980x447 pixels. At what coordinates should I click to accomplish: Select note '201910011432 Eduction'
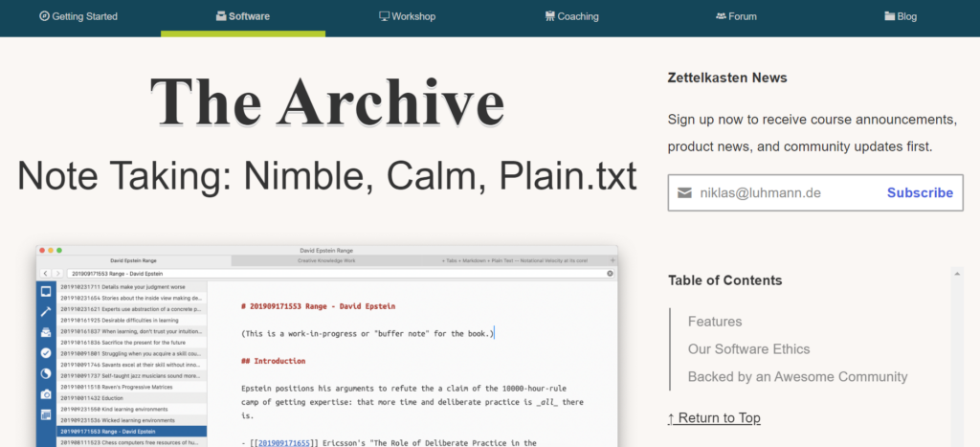pos(132,398)
